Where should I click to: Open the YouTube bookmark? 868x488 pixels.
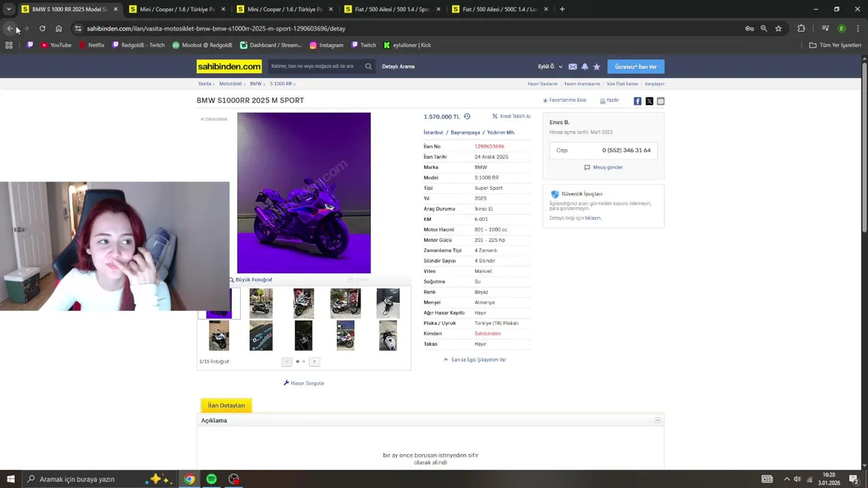pyautogui.click(x=56, y=45)
